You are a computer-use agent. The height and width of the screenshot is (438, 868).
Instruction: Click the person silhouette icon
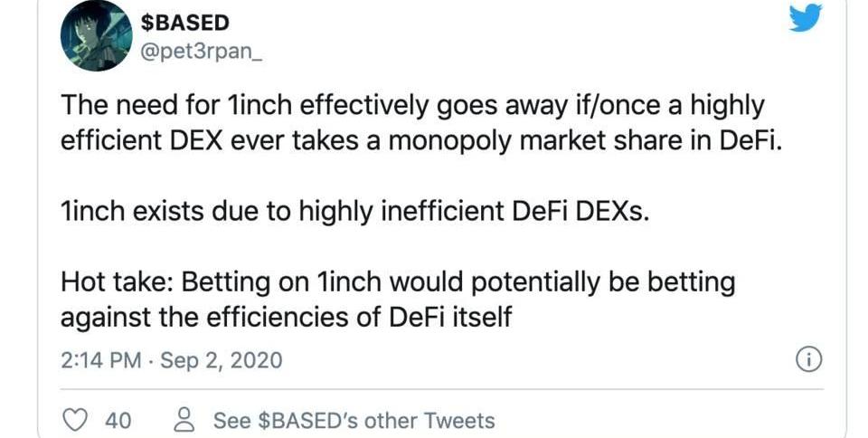[x=184, y=420]
